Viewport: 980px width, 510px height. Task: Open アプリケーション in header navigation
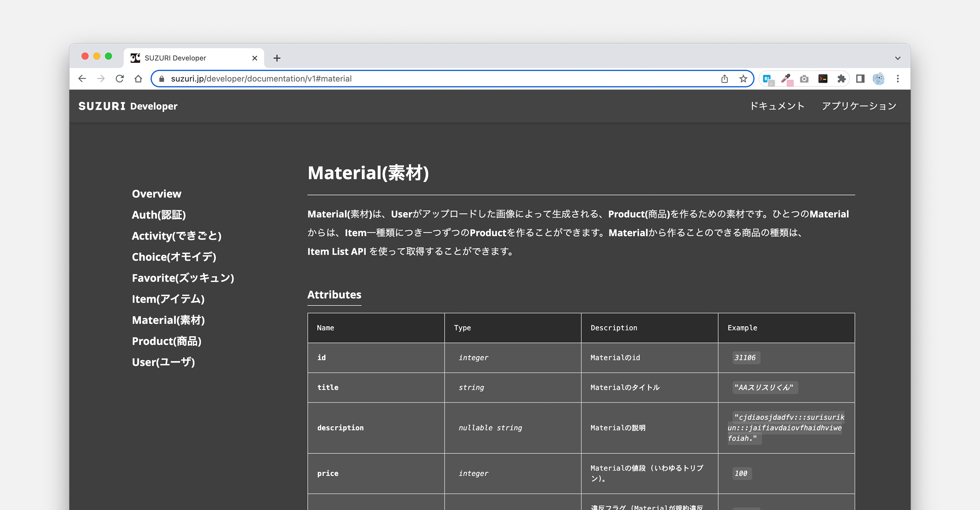click(859, 106)
